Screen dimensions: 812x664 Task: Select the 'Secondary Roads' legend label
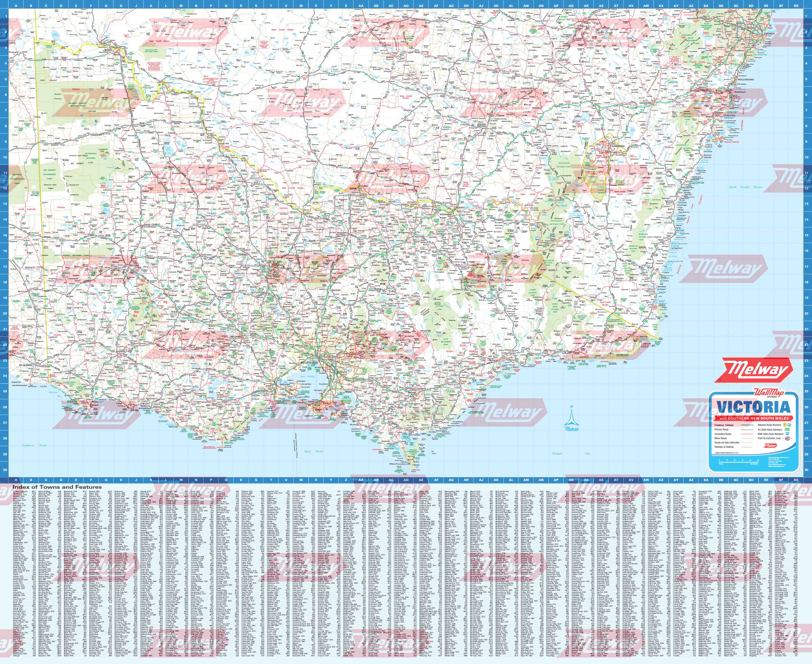pyautogui.click(x=723, y=434)
